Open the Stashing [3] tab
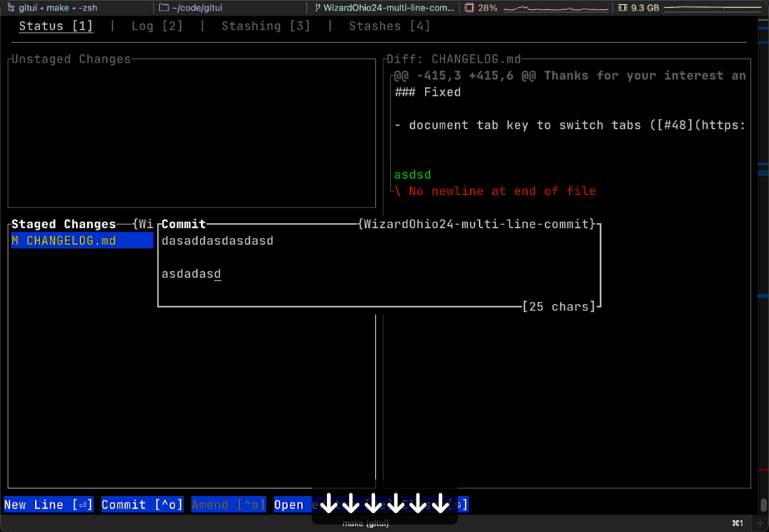Image resolution: width=769 pixels, height=532 pixels. point(266,26)
